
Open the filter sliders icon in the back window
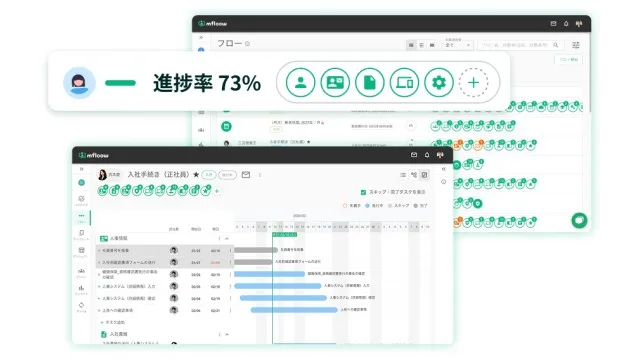click(x=576, y=45)
